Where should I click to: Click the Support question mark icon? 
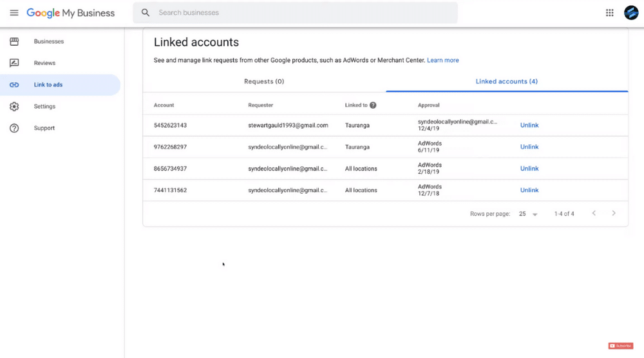pos(14,128)
